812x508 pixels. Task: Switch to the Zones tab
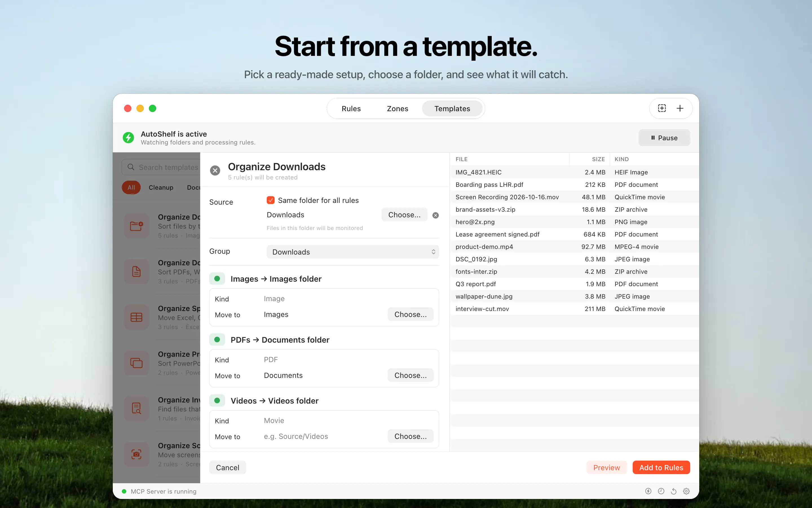click(397, 109)
